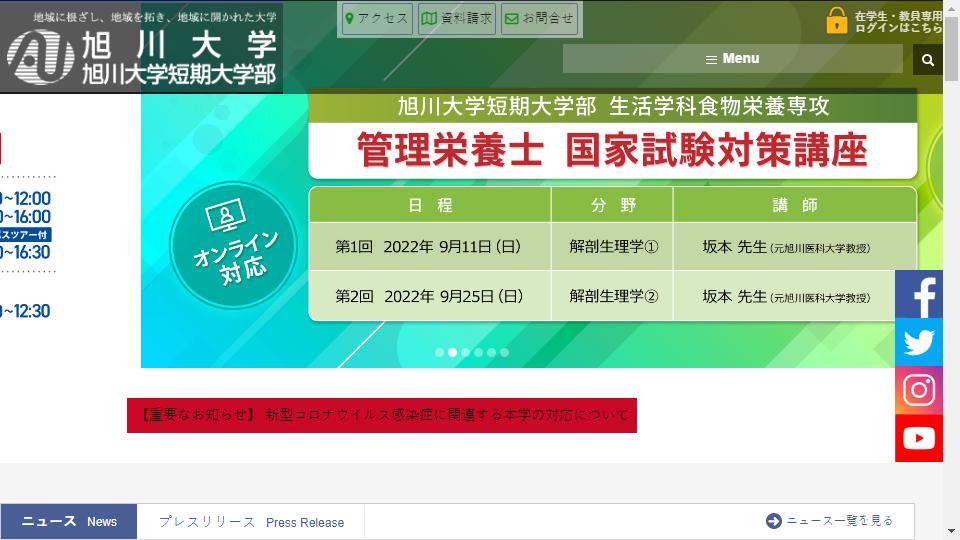Click the page scrollbar down arrow
960x540 pixels.
pos(951,531)
